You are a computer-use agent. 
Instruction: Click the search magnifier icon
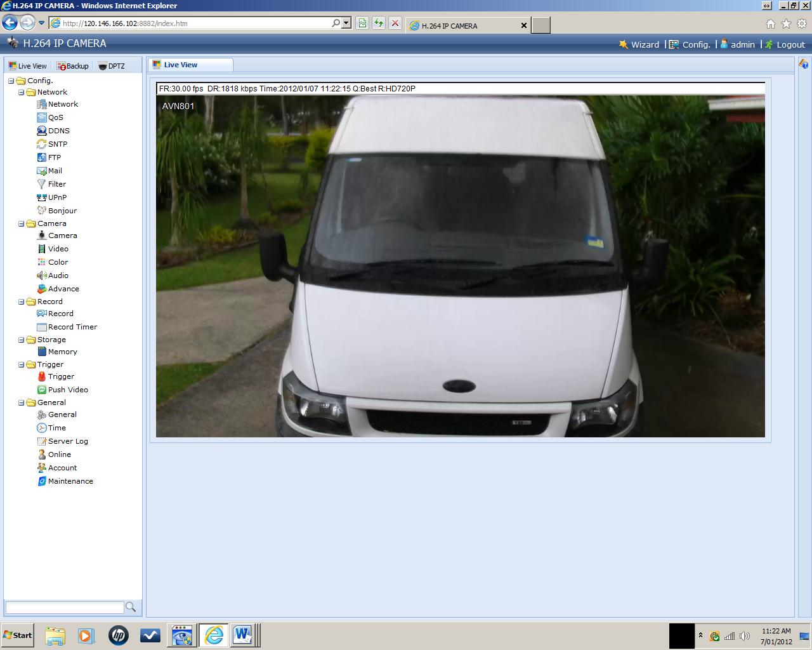click(x=130, y=607)
